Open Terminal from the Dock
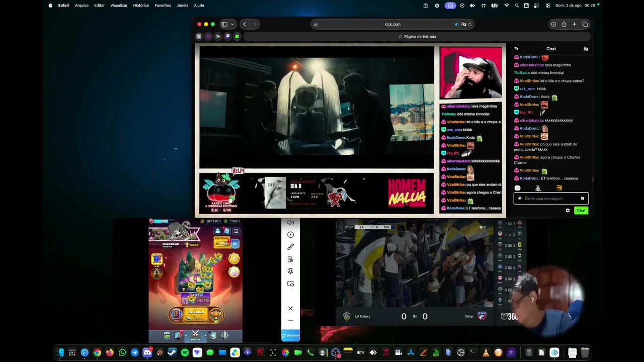Screen dimensions: 644x362 click(x=473, y=352)
